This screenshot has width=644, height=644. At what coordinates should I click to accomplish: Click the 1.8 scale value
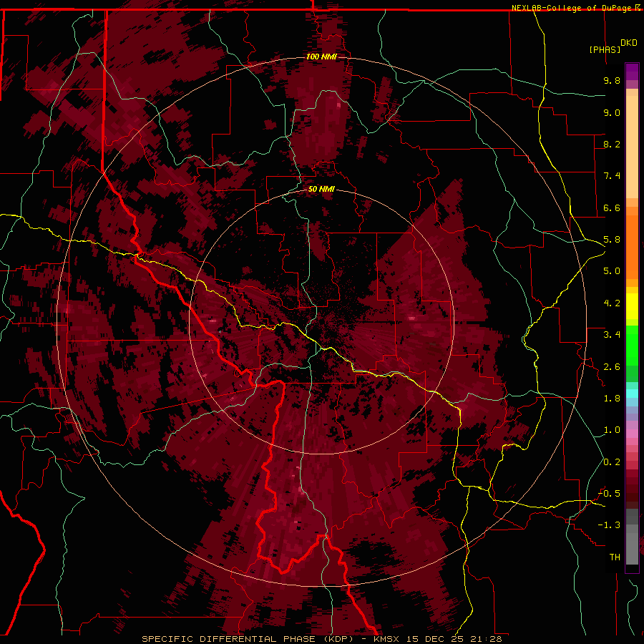[x=612, y=399]
